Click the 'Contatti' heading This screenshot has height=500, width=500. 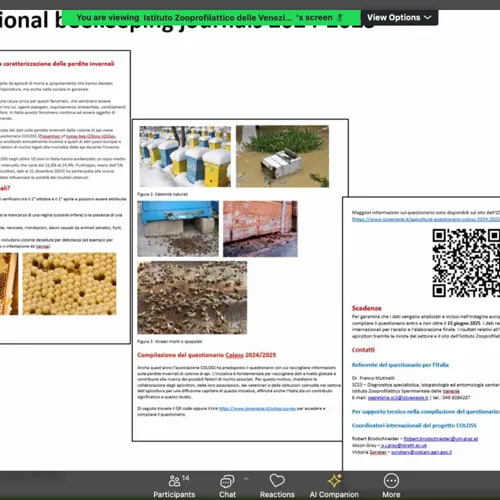pos(363,350)
